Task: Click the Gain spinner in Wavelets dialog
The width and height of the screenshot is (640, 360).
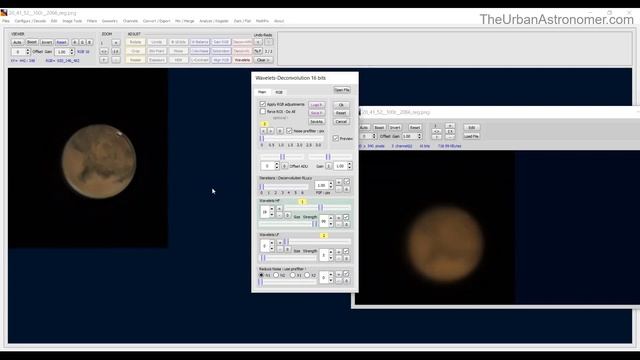Action: [342, 166]
